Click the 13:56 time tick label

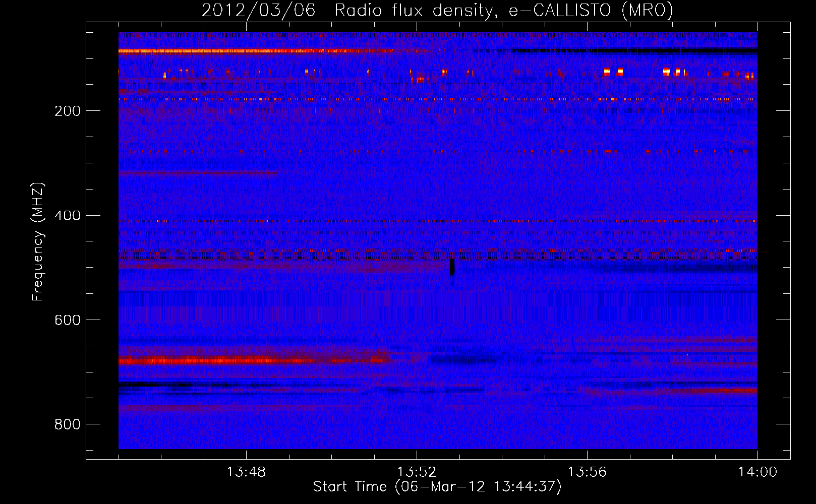(587, 472)
